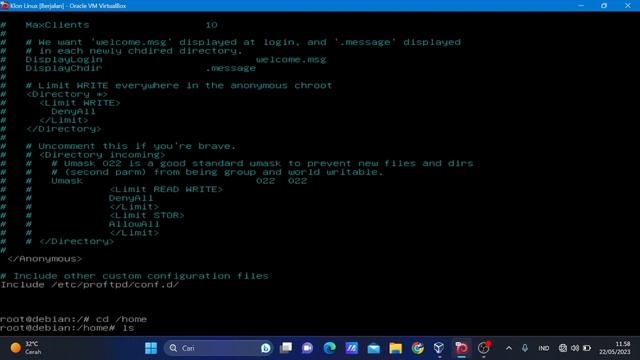Open the volume speaker icon in tray
Viewport: 640px width, 360px height.
(575, 348)
